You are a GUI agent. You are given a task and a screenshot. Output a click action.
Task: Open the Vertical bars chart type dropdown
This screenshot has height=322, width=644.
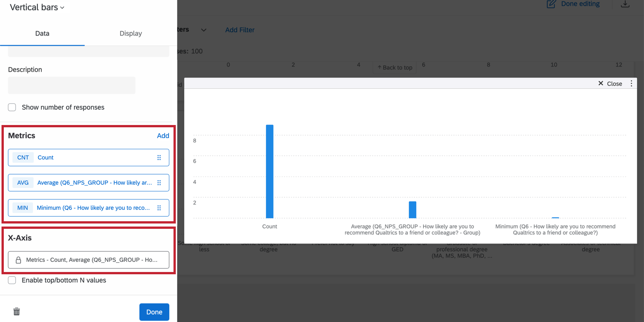click(37, 8)
